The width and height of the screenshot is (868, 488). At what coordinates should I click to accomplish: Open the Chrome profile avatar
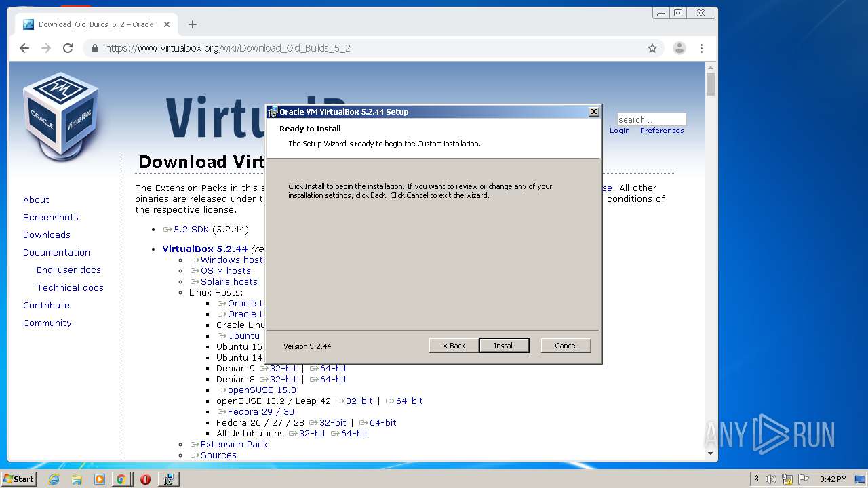click(679, 48)
